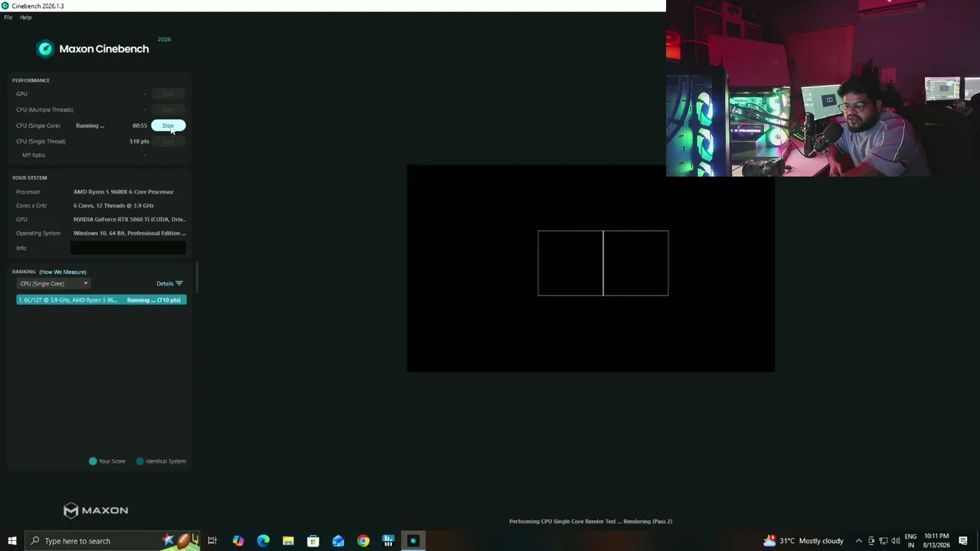The height and width of the screenshot is (551, 980).
Task: Click the 'Performing CPU Single Core Render Test' status
Action: [590, 522]
